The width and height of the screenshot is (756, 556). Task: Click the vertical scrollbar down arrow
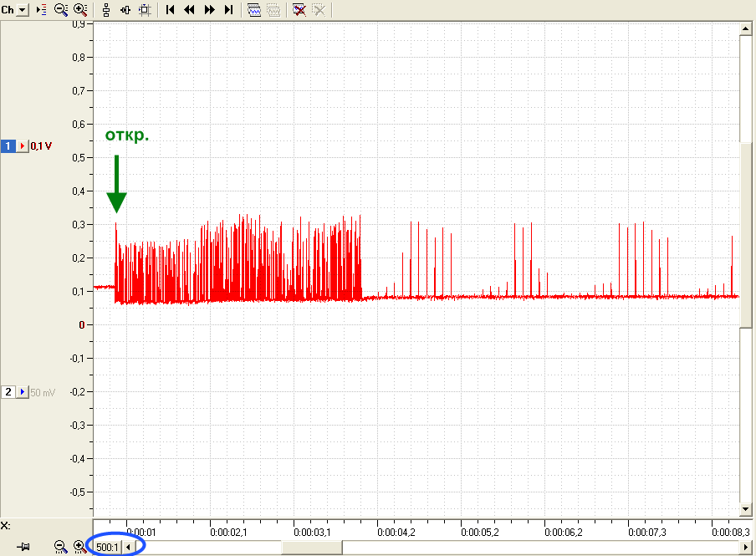tap(745, 509)
